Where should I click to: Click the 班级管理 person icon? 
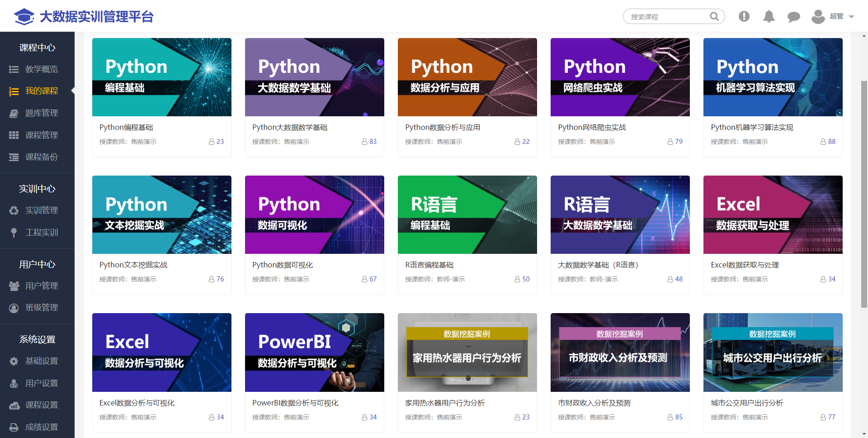point(14,308)
